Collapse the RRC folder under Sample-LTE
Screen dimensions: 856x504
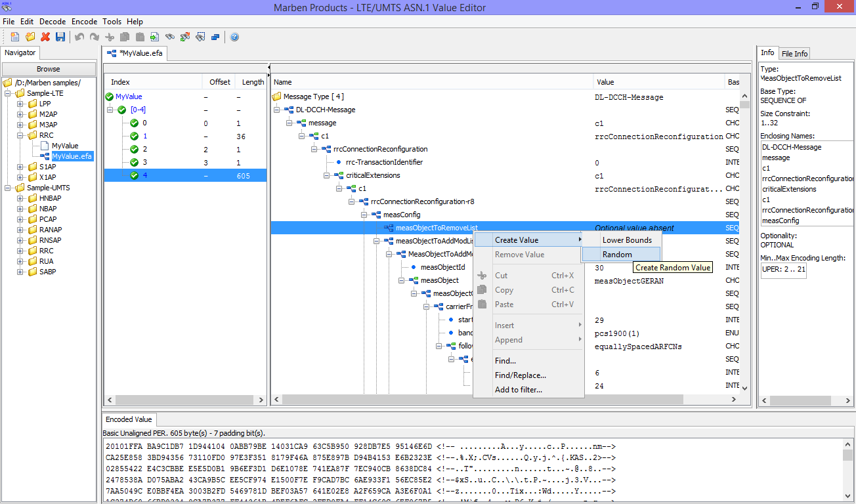pos(20,135)
